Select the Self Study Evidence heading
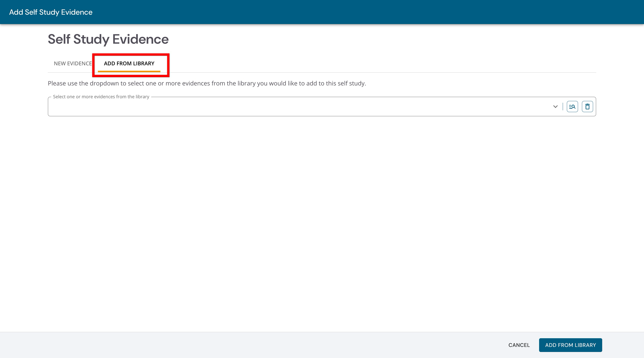Image resolution: width=644 pixels, height=358 pixels. point(108,40)
